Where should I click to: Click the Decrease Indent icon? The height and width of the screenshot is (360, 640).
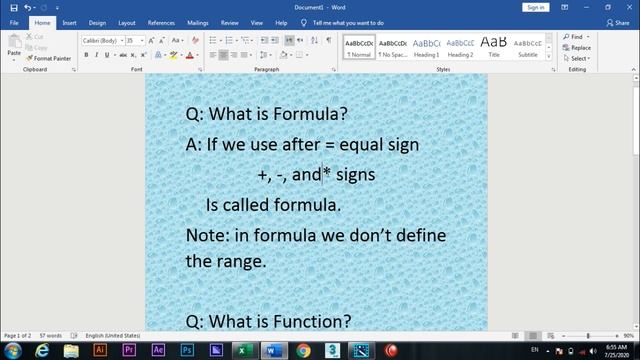[264, 40]
